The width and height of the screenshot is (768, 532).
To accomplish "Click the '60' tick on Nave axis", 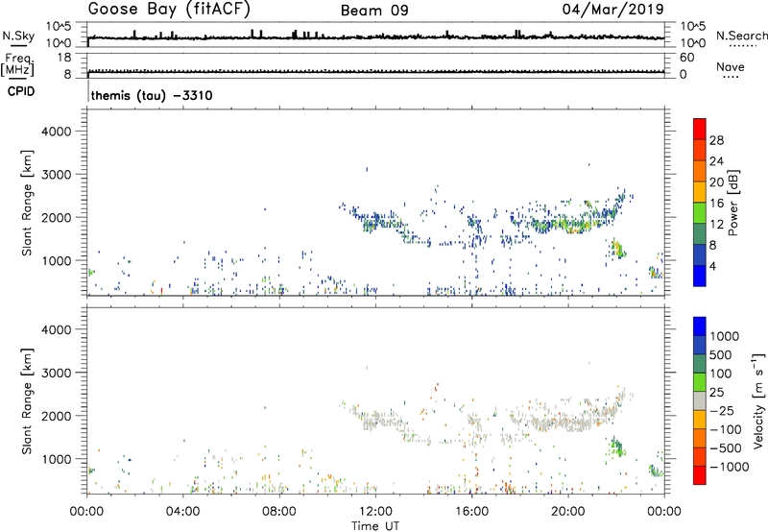I will (686, 58).
